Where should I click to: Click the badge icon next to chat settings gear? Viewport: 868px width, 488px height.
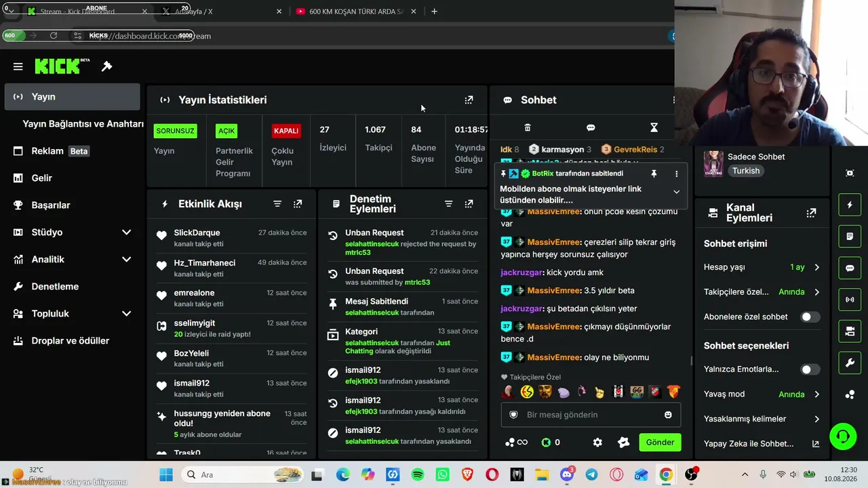click(x=624, y=443)
